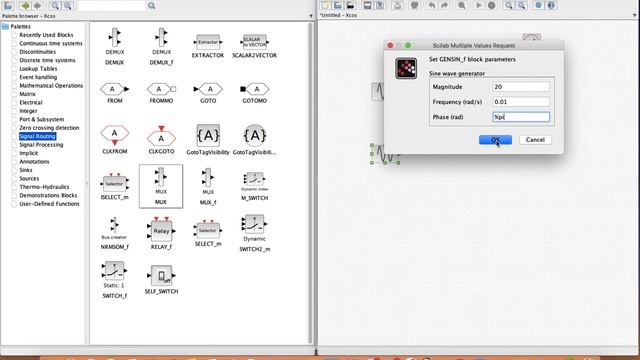Pick the SWITCH2_m dynamic block

(x=254, y=233)
